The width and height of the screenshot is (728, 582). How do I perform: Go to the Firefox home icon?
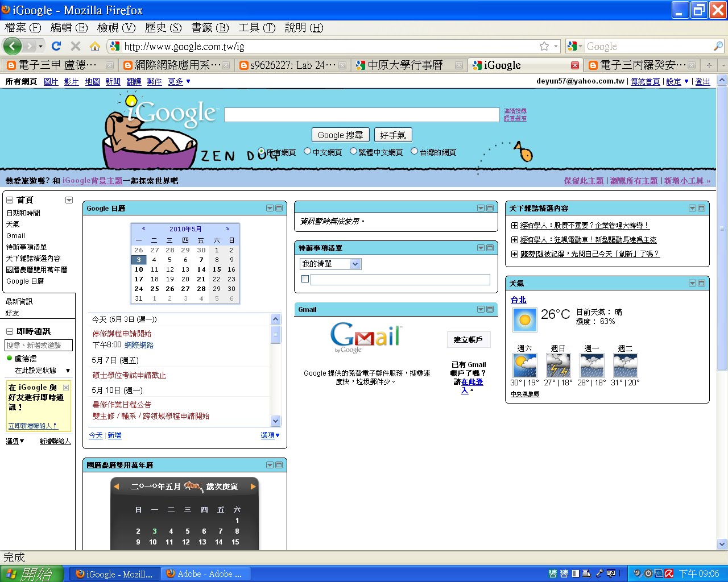pyautogui.click(x=95, y=46)
